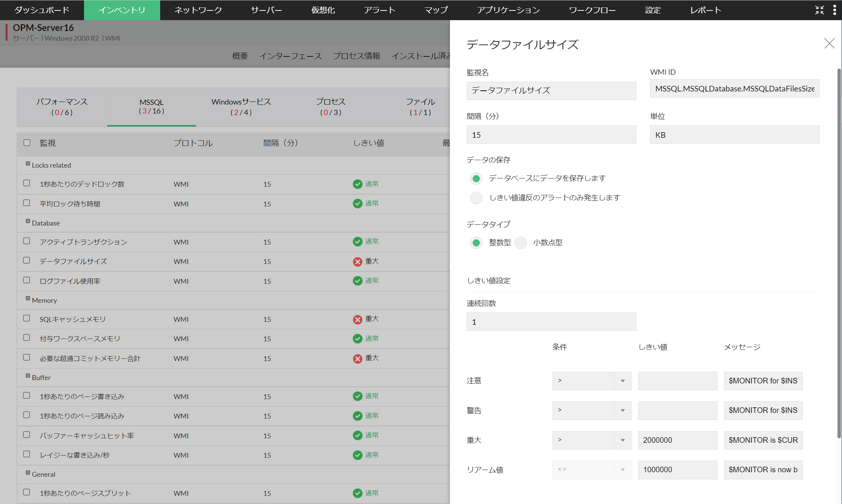
Task: Open the アラート menu in the top bar
Action: coord(380,10)
